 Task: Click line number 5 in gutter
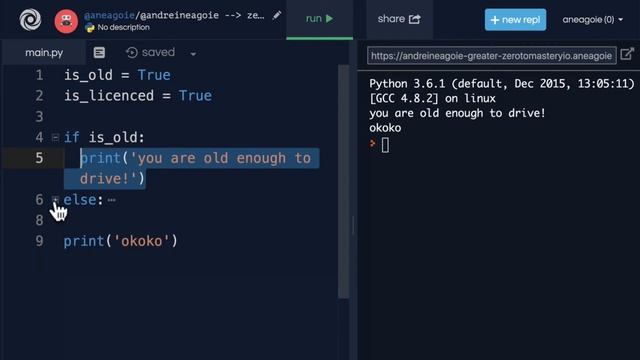click(39, 158)
